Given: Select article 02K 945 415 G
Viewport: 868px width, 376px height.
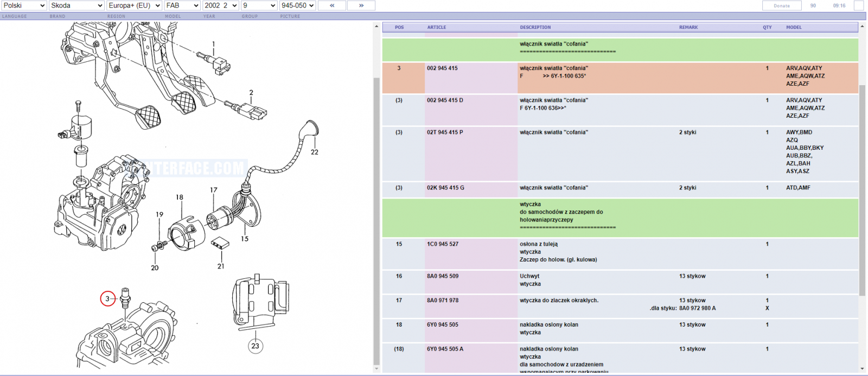Looking at the screenshot, I should (x=445, y=188).
